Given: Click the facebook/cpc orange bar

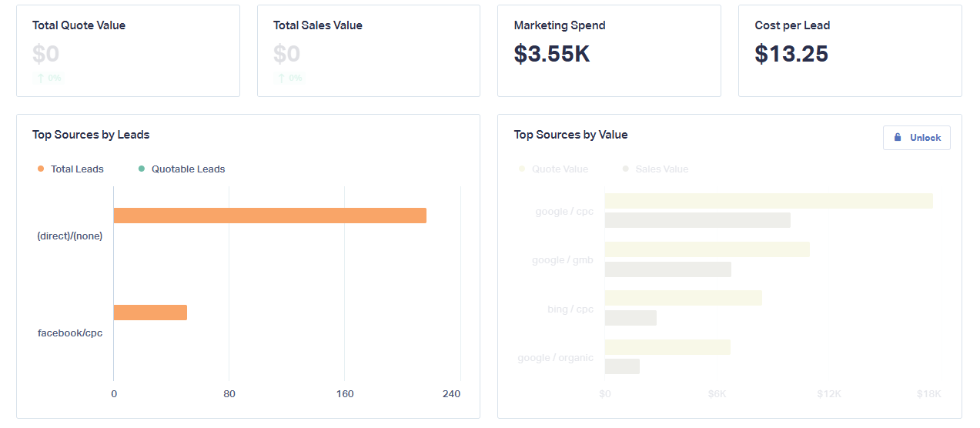Looking at the screenshot, I should [150, 313].
